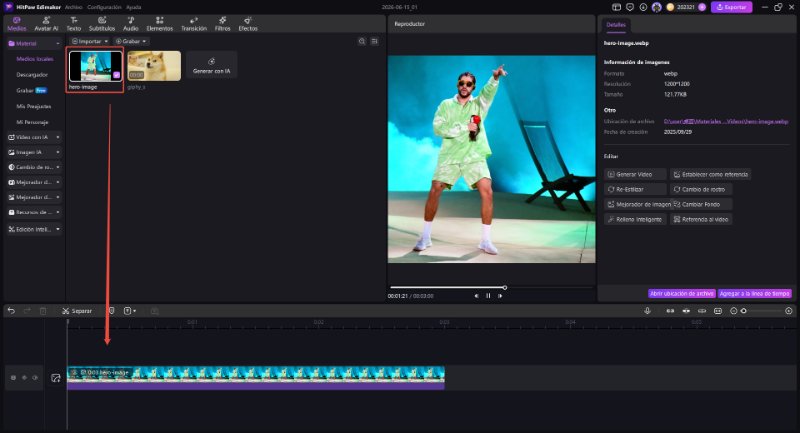Image resolution: width=800 pixels, height=433 pixels.
Task: Click Agregar a la línea de tiempo button
Action: click(755, 294)
